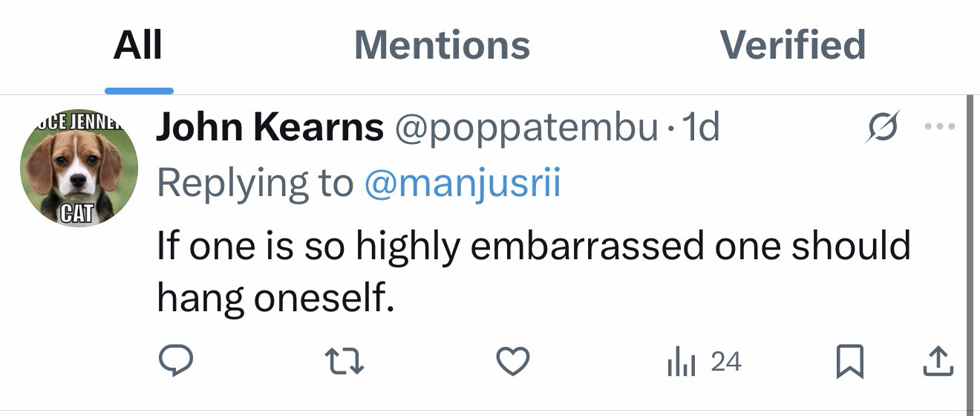Share the tweet via share icon
The image size is (980, 416).
938,361
